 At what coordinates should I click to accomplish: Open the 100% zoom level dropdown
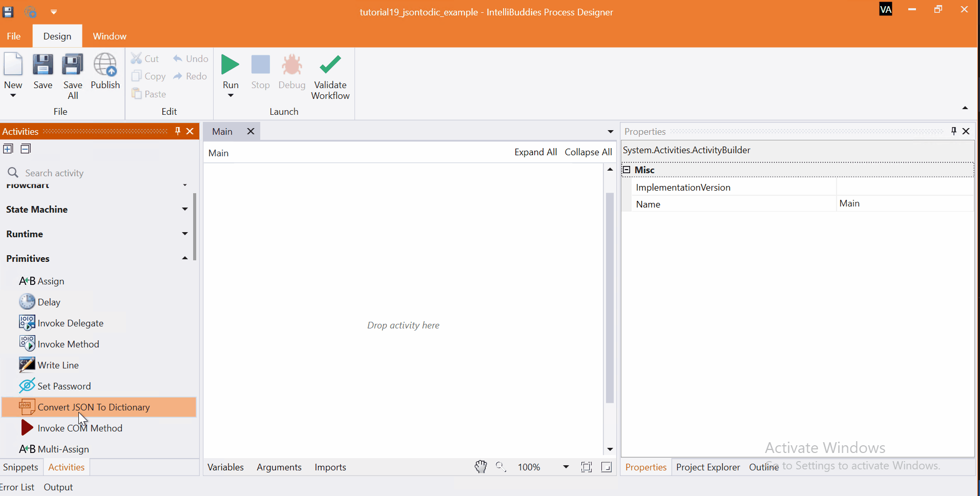[566, 467]
